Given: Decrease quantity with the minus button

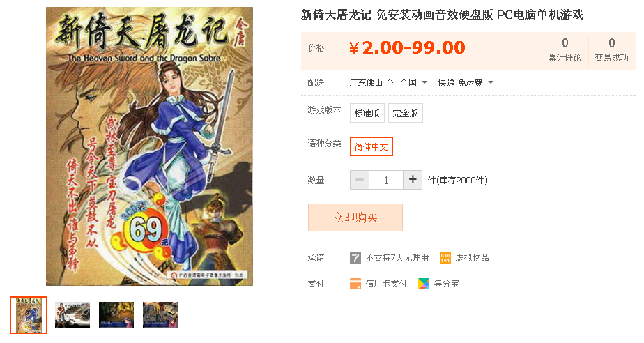Looking at the screenshot, I should (x=360, y=180).
